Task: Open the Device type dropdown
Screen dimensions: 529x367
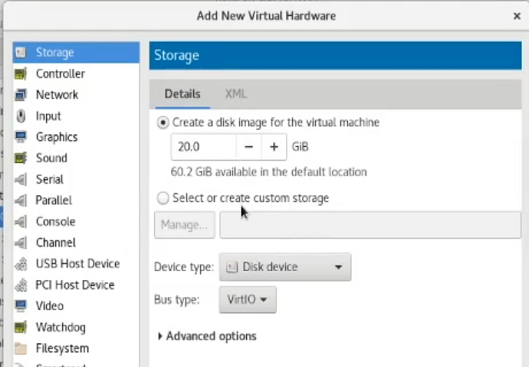Action: click(x=285, y=267)
